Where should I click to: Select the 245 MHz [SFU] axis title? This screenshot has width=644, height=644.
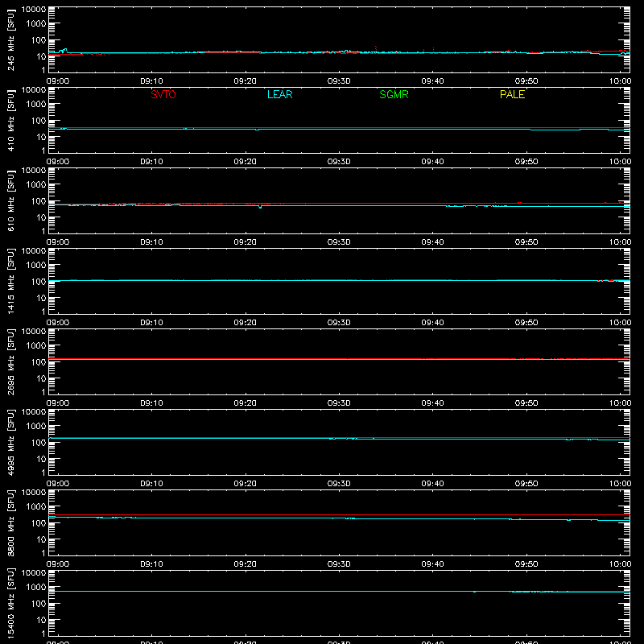tap(11, 39)
